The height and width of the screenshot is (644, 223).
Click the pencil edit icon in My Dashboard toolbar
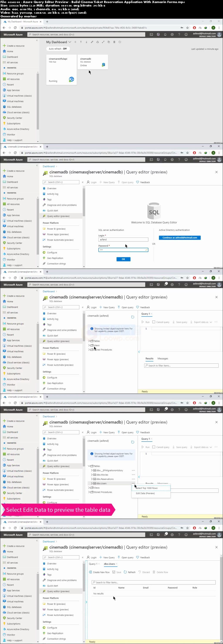[x=92, y=42]
